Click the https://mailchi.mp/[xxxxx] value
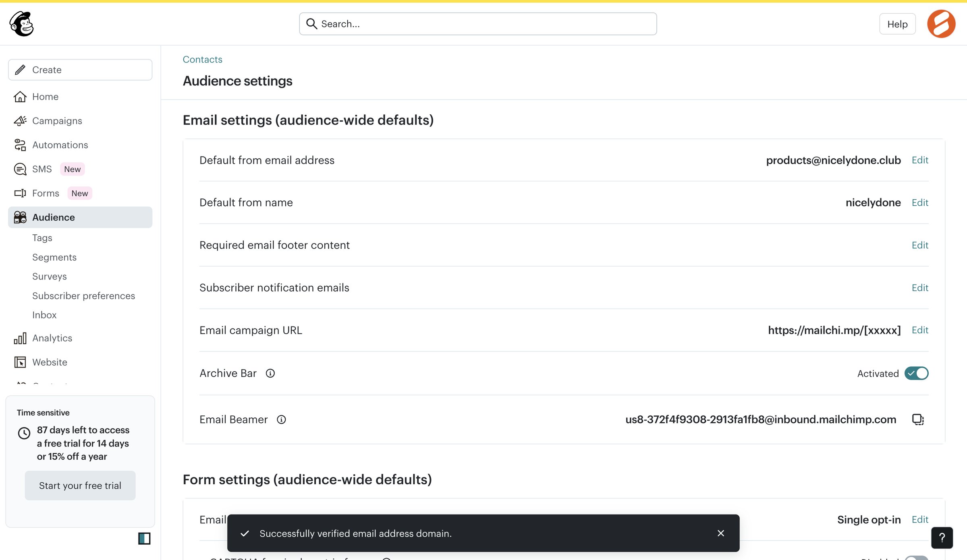 point(834,330)
